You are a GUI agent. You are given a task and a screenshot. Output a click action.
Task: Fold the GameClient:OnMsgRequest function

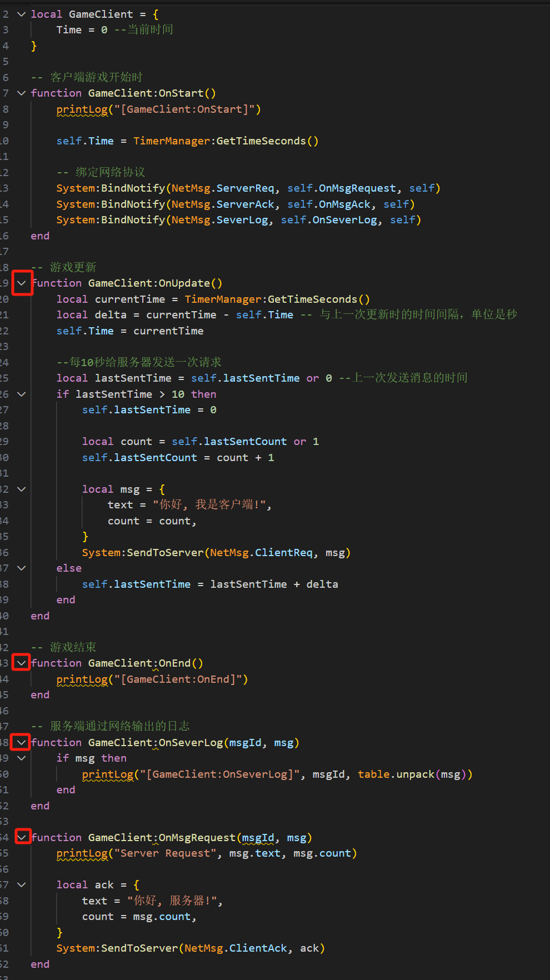(22, 837)
